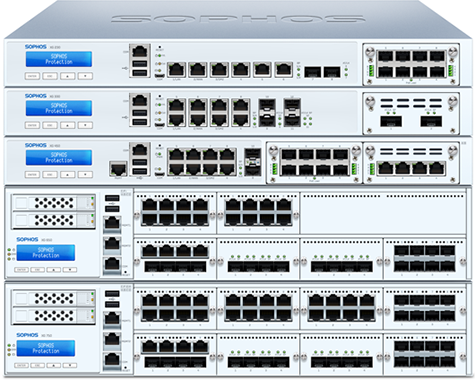Click the upper drive bay of the fourth appliance

coord(54,202)
